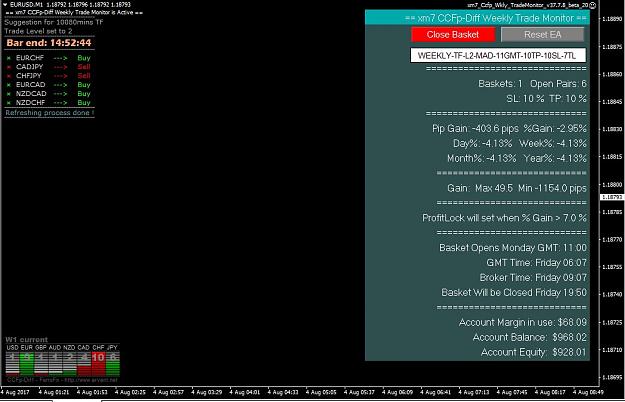Click the USD currency strength bar
The width and height of the screenshot is (625, 402).
[x=12, y=364]
